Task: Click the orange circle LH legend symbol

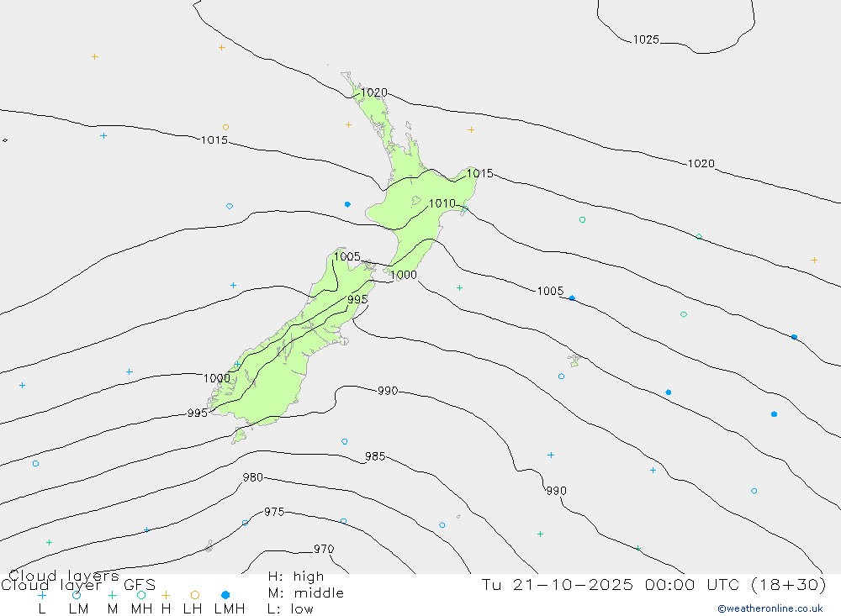Action: tap(195, 595)
